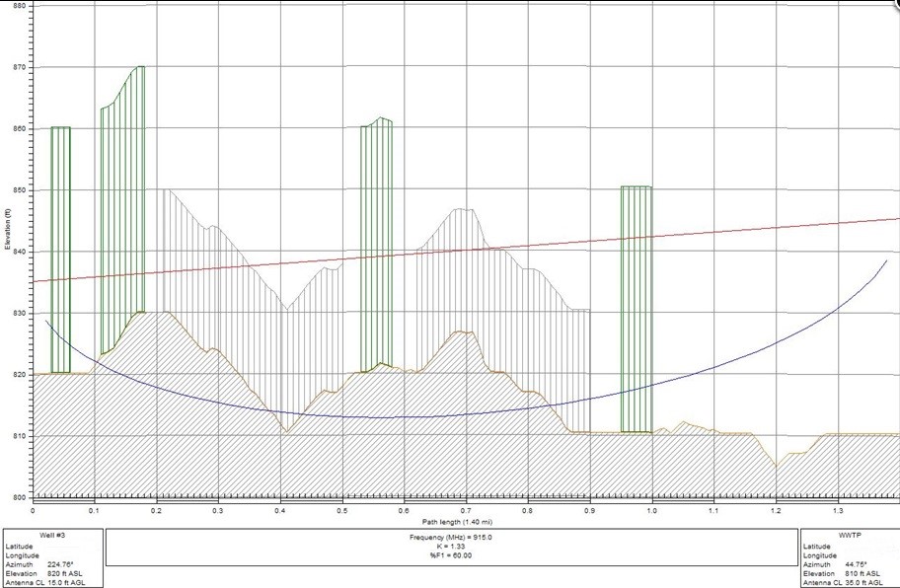
Task: Select the WWTP site title
Action: click(849, 536)
